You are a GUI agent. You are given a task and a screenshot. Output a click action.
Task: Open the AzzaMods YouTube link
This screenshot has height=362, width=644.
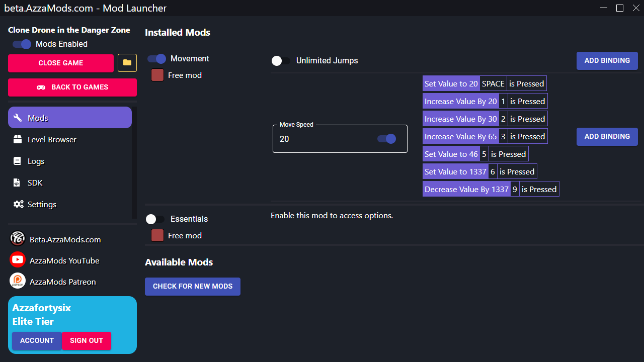tap(64, 260)
